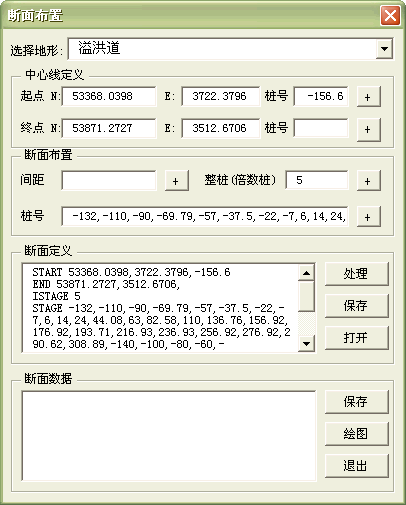Click the empty 终点 桩号 field

(321, 128)
